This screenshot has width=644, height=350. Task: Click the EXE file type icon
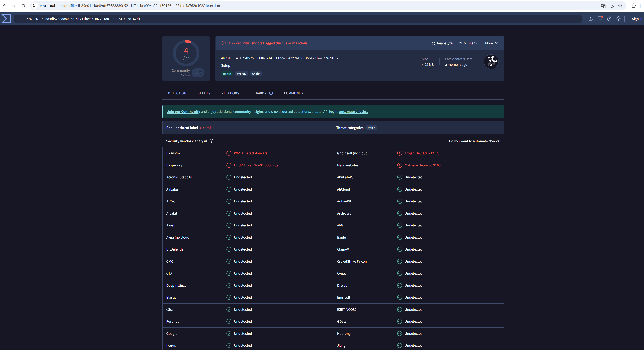tap(491, 62)
